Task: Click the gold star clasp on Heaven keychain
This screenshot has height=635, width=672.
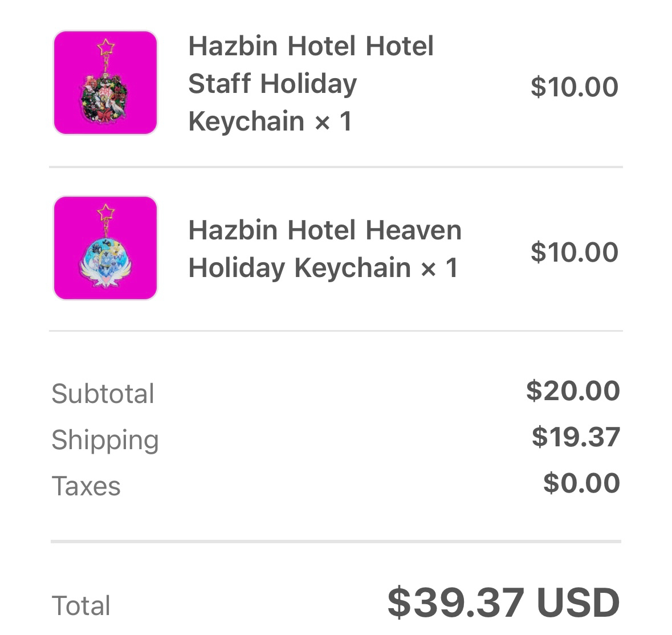Action: pyautogui.click(x=105, y=213)
